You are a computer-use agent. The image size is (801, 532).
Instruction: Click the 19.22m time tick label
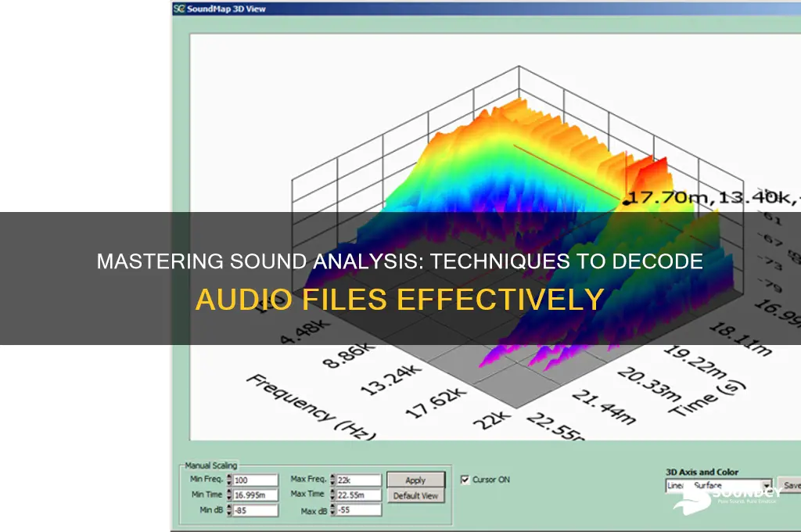pyautogui.click(x=695, y=362)
